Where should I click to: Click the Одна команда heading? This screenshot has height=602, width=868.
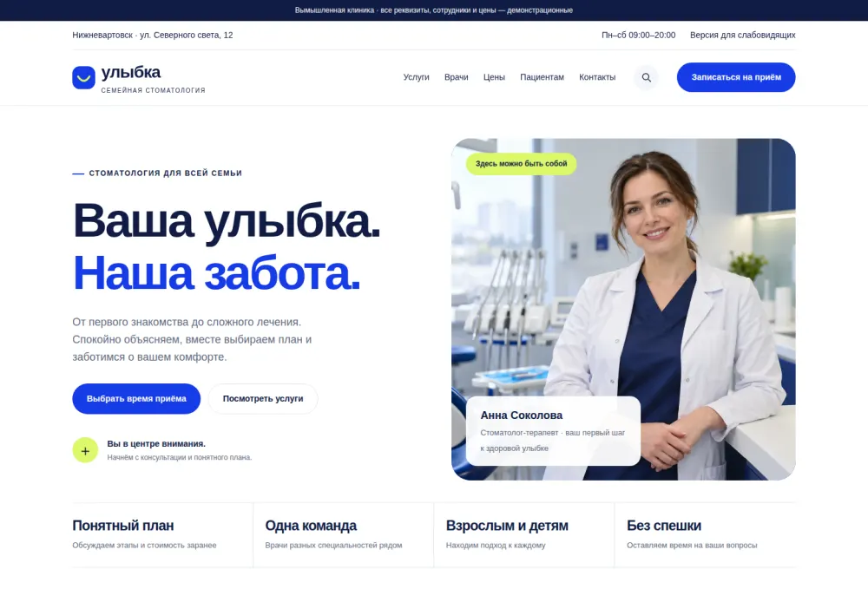311,526
